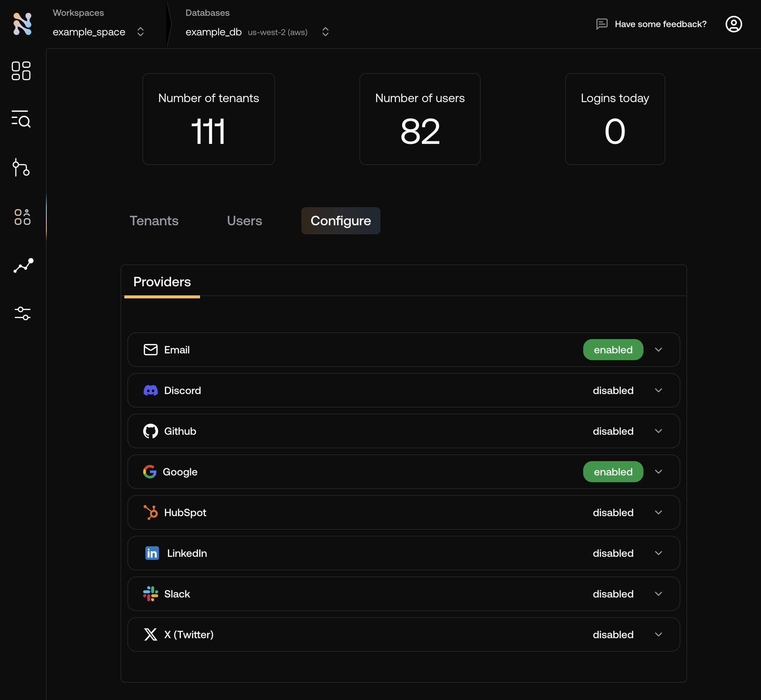This screenshot has height=700, width=761.
Task: Open the settings sliders sidebar icon
Action: (x=22, y=313)
